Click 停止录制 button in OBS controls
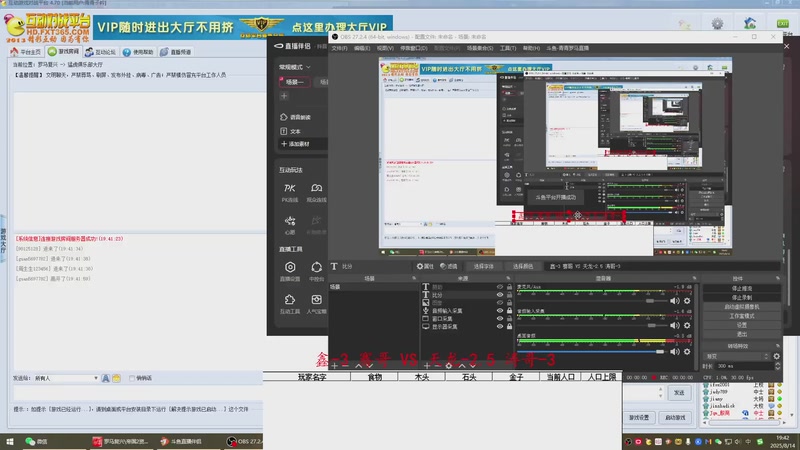 point(741,297)
